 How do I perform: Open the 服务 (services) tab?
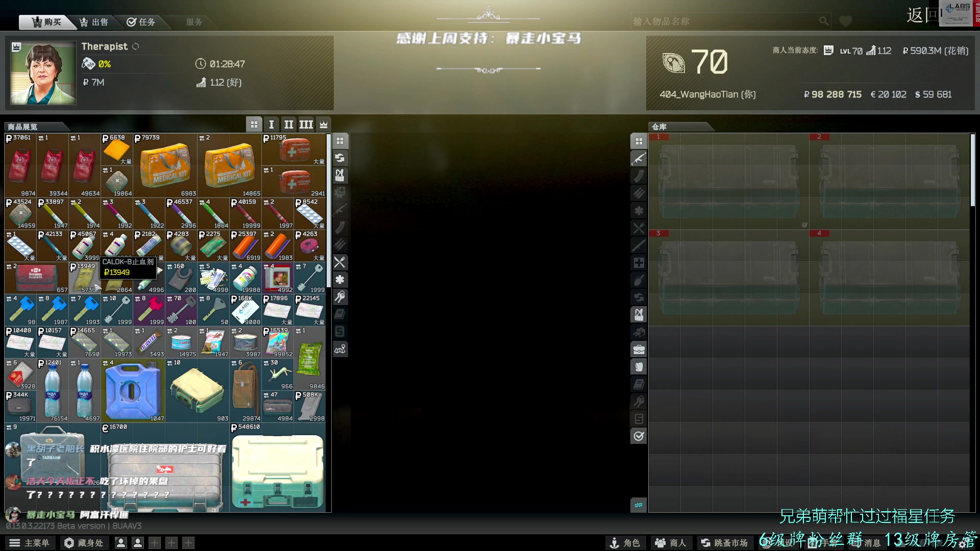(194, 22)
